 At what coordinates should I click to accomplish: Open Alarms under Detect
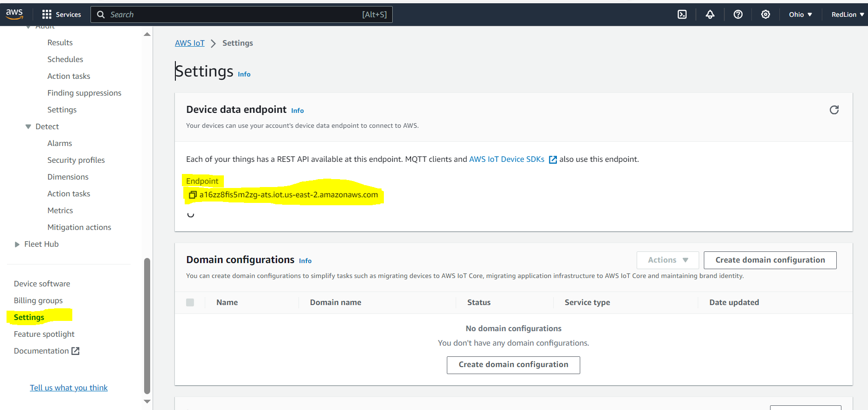pyautogui.click(x=60, y=143)
